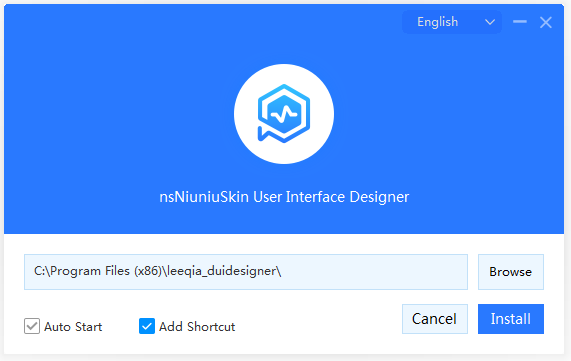Cancel the installation

[x=434, y=319]
